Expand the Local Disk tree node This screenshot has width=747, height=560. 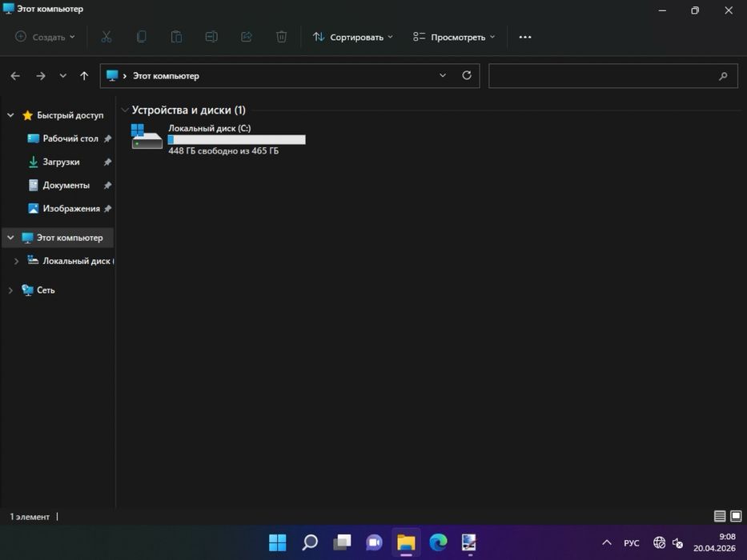[x=16, y=261]
